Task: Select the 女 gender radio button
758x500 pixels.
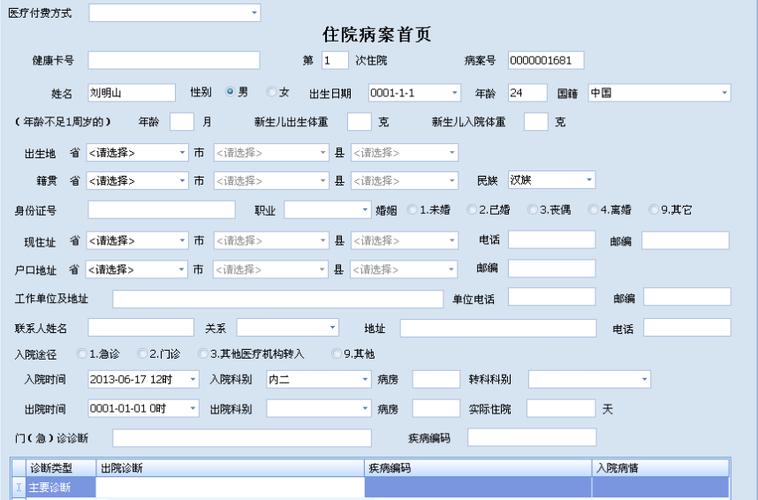Action: click(x=271, y=91)
